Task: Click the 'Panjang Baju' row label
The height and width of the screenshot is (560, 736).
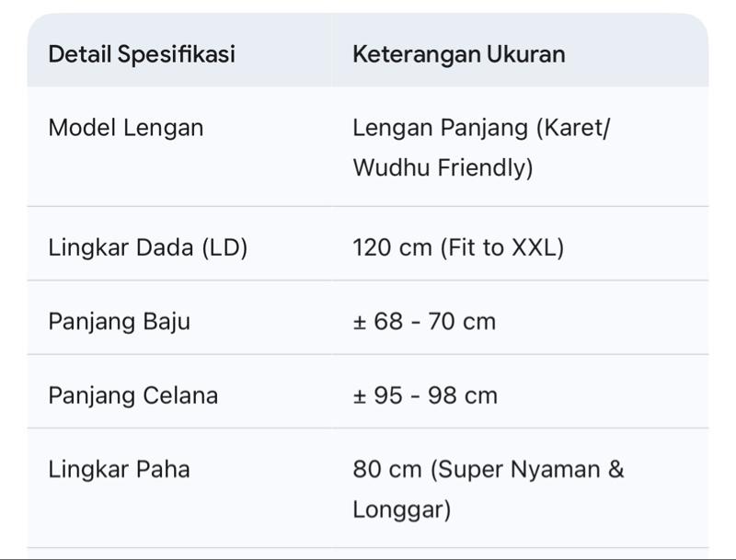Action: 119,322
